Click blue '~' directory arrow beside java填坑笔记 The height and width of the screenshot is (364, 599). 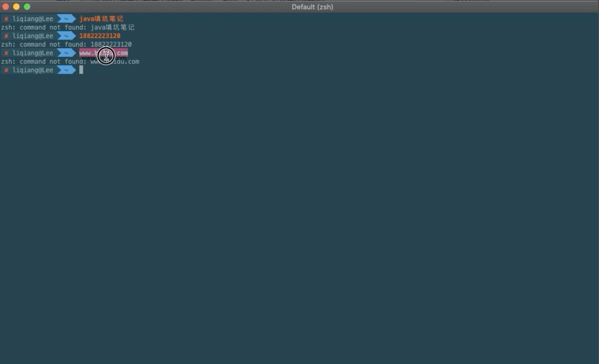click(67, 19)
